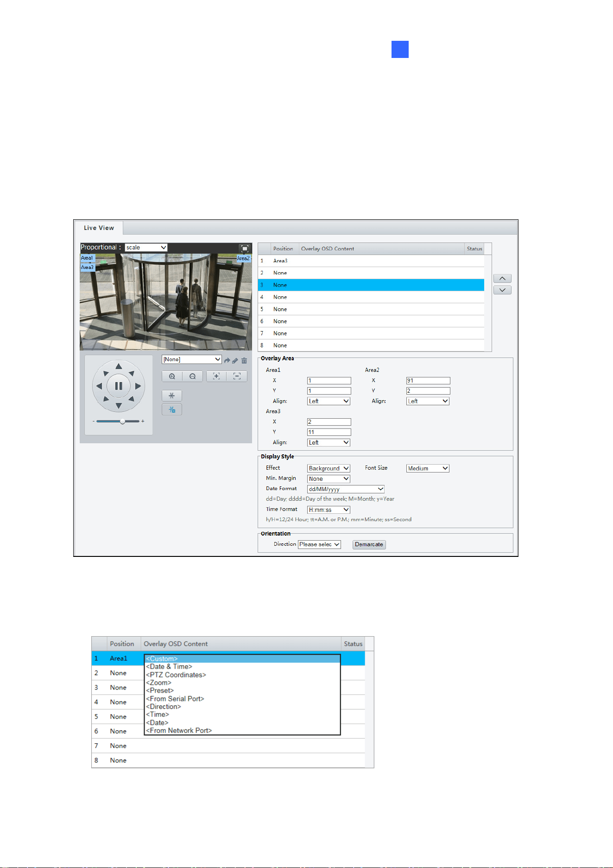Click the full screen icon above video
Viewport: 613px width, 868px height.
tap(245, 248)
